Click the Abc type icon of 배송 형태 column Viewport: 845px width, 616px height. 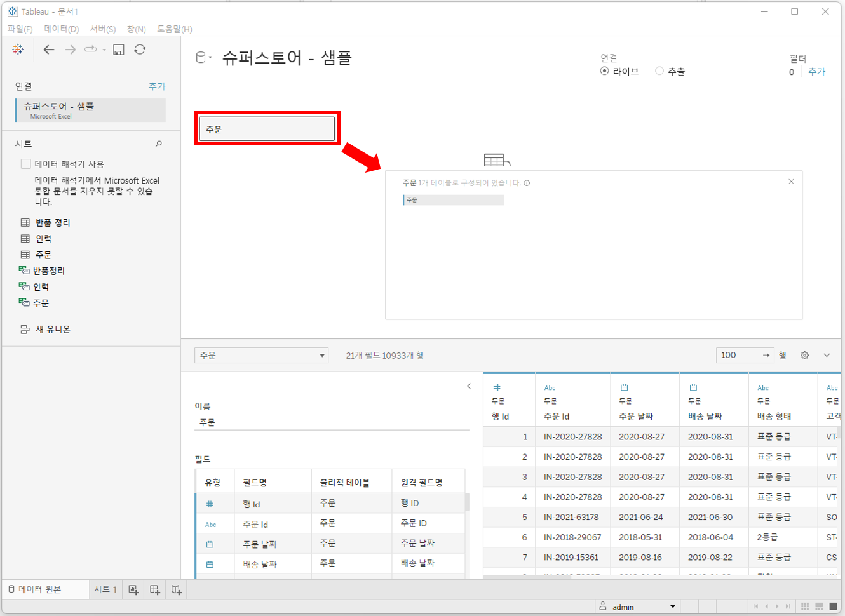[x=763, y=387]
